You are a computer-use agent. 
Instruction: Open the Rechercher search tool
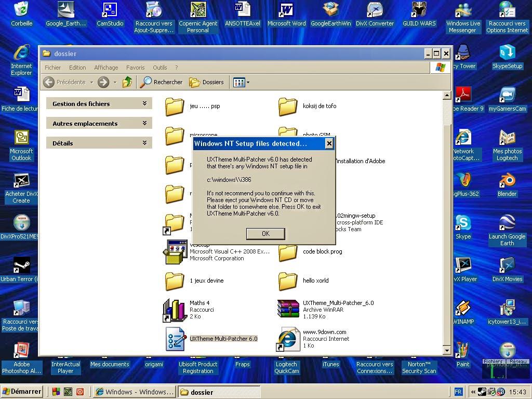point(162,82)
